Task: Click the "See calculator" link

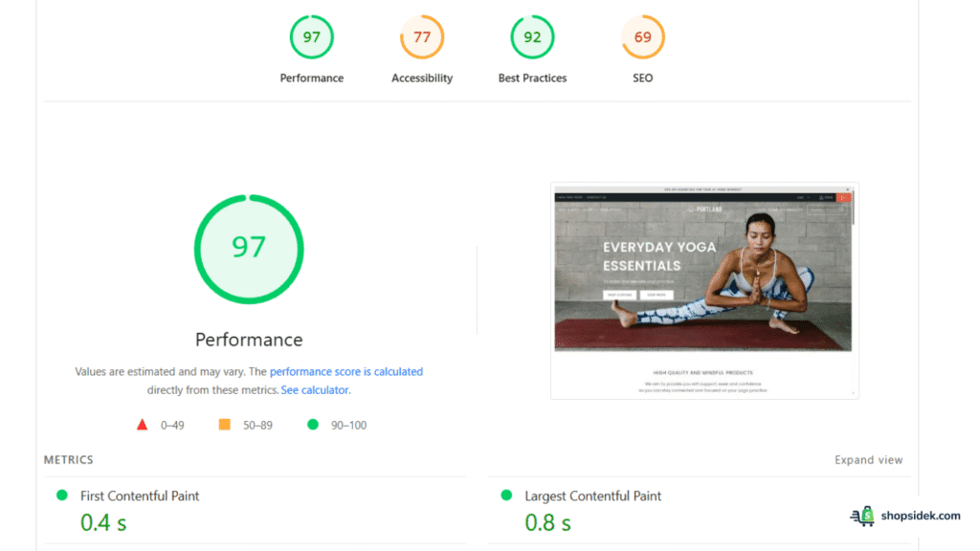Action: 314,389
